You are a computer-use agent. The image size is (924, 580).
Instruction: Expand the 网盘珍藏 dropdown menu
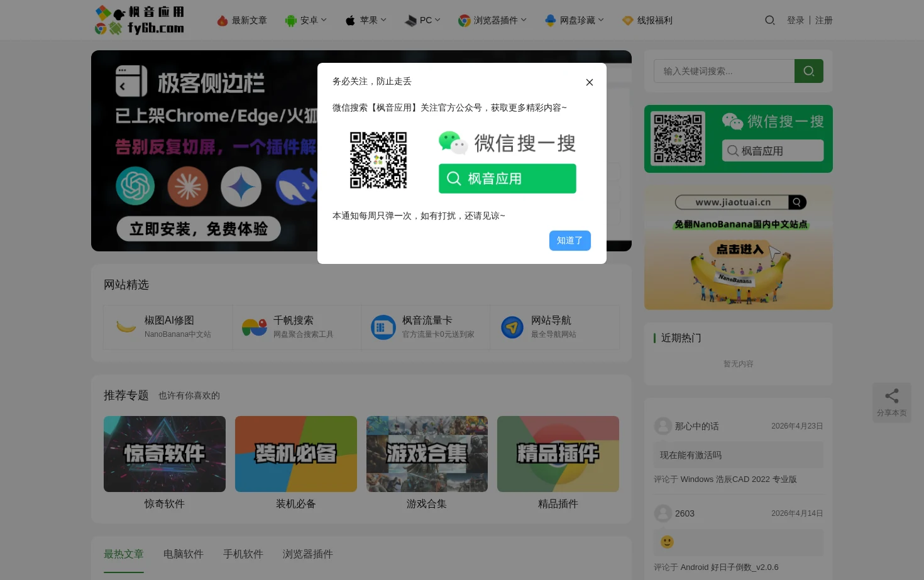coord(581,20)
